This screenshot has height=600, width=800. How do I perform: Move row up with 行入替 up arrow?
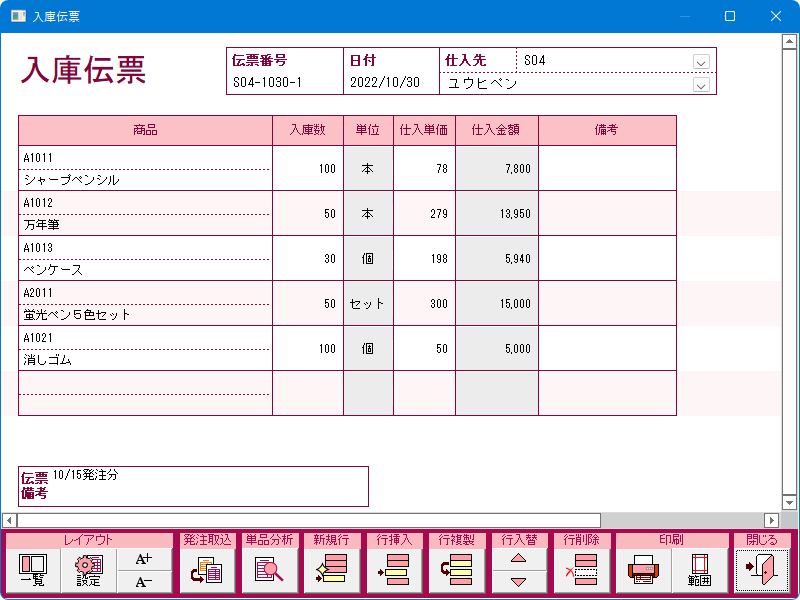coord(519,560)
